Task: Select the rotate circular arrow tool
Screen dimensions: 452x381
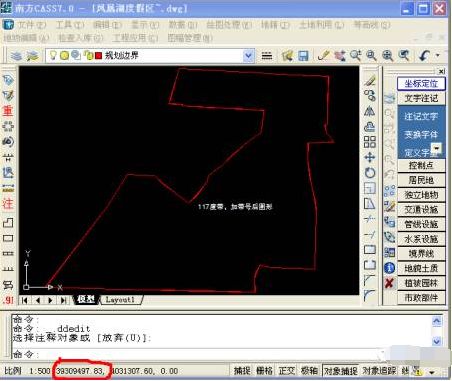Action: click(370, 173)
